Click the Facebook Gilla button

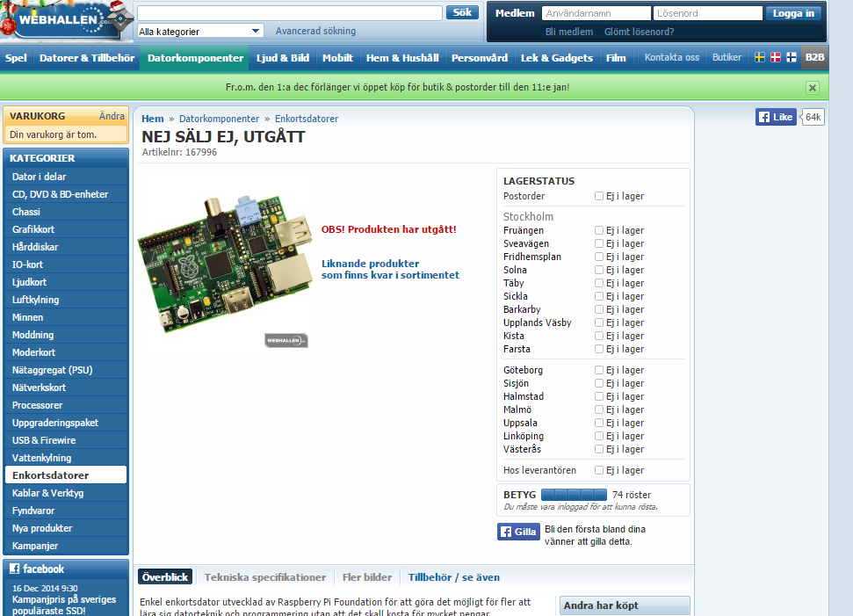pyautogui.click(x=518, y=532)
